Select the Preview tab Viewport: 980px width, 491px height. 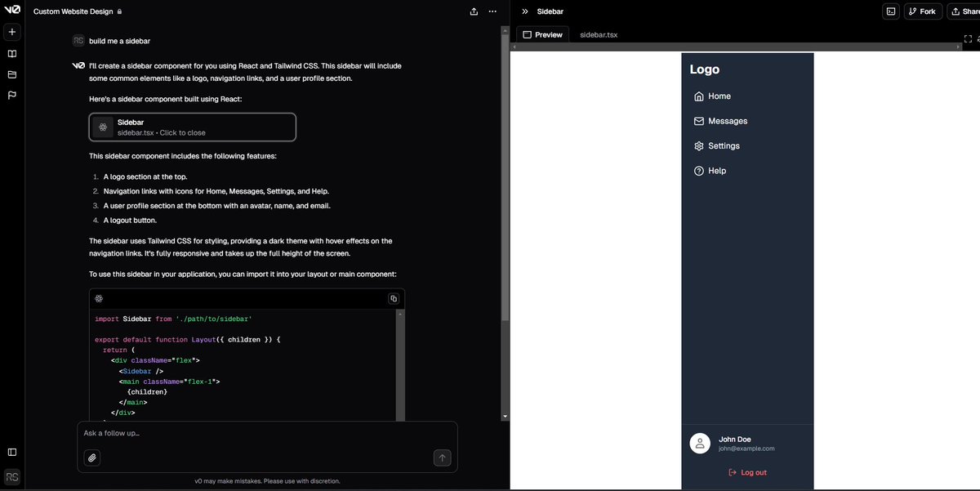542,34
